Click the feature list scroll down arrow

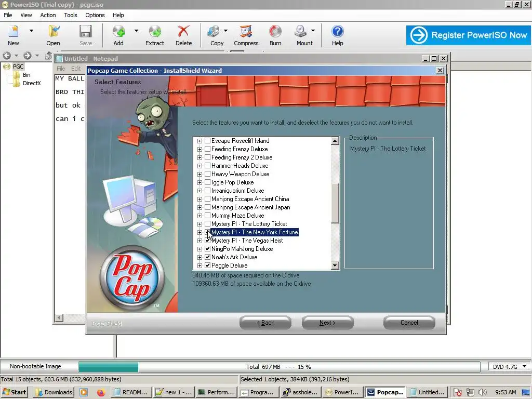click(335, 265)
